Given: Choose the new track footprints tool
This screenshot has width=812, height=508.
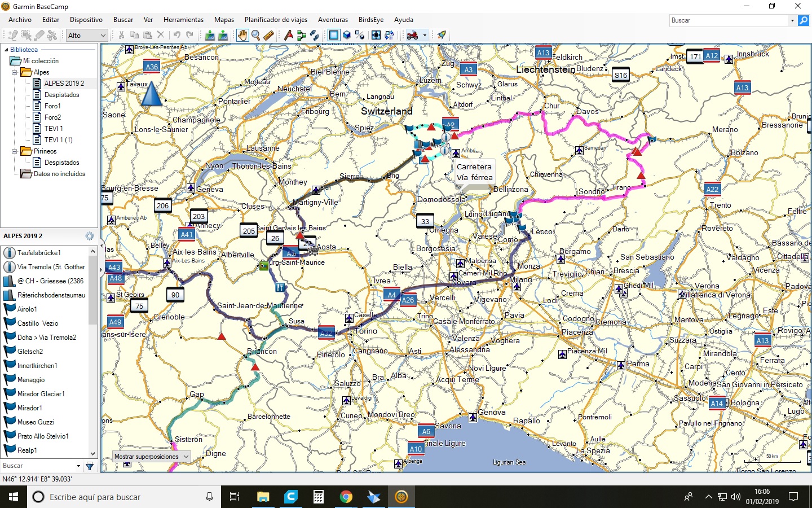Looking at the screenshot, I should click(x=314, y=35).
